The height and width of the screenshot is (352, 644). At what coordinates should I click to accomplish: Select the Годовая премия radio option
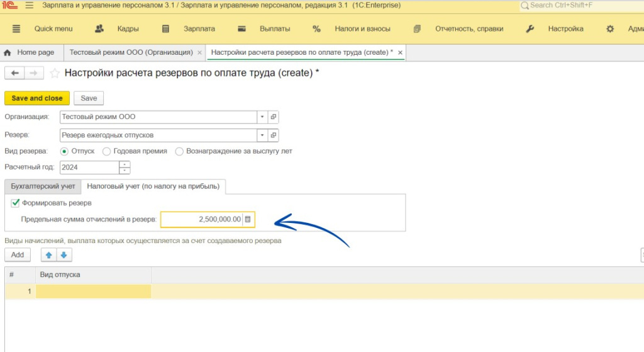click(107, 151)
